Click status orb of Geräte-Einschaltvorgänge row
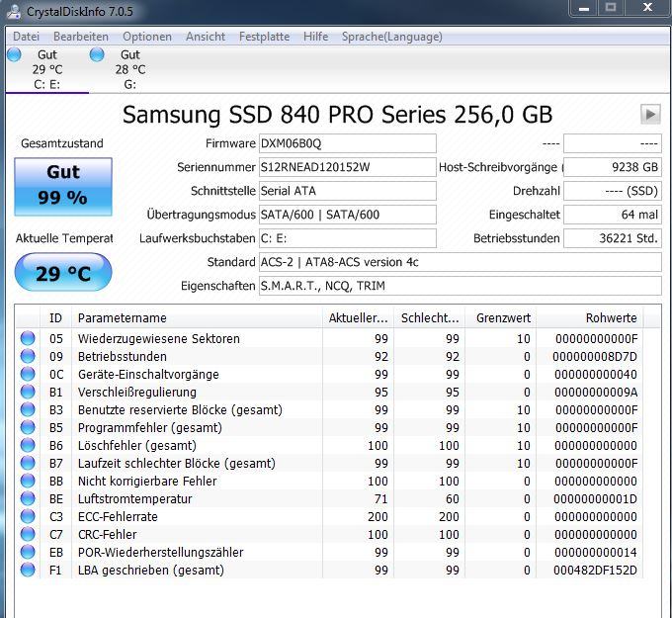This screenshot has height=618, width=672. coord(28,374)
